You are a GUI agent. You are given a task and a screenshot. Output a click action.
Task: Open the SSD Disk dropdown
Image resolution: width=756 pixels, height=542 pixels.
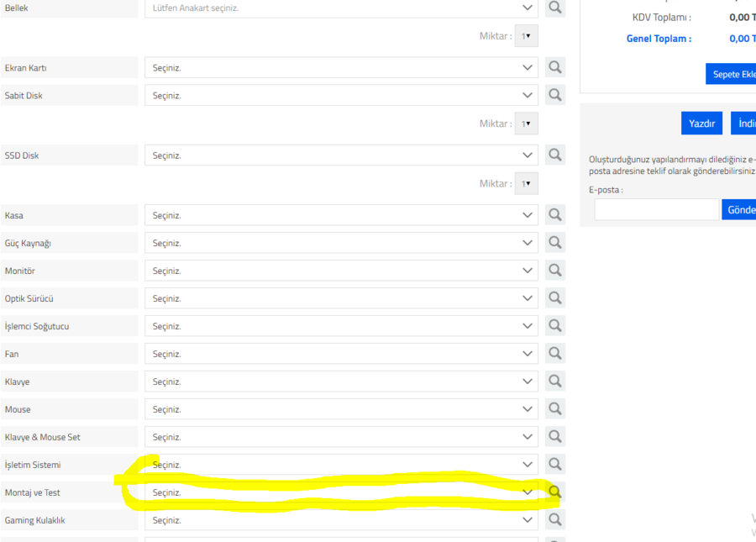(341, 155)
